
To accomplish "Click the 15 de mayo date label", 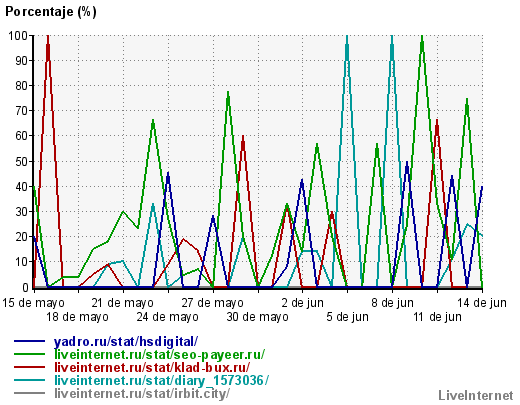I will [33, 303].
